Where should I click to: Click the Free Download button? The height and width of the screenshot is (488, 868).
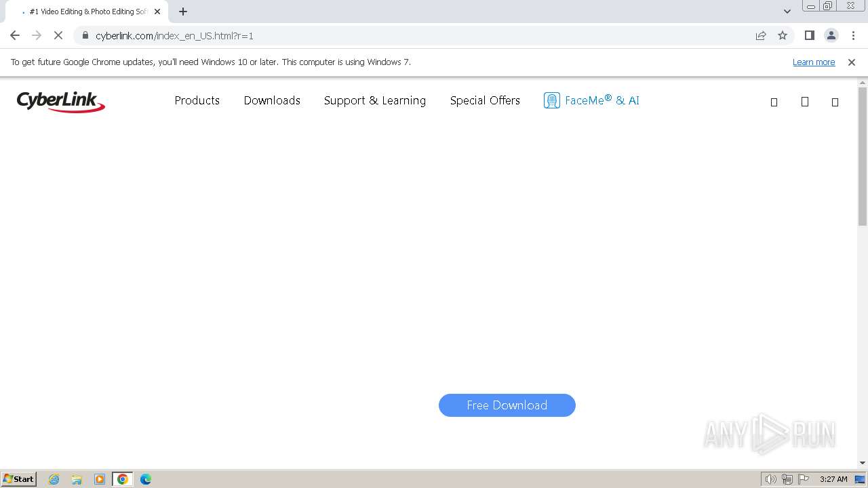(507, 405)
